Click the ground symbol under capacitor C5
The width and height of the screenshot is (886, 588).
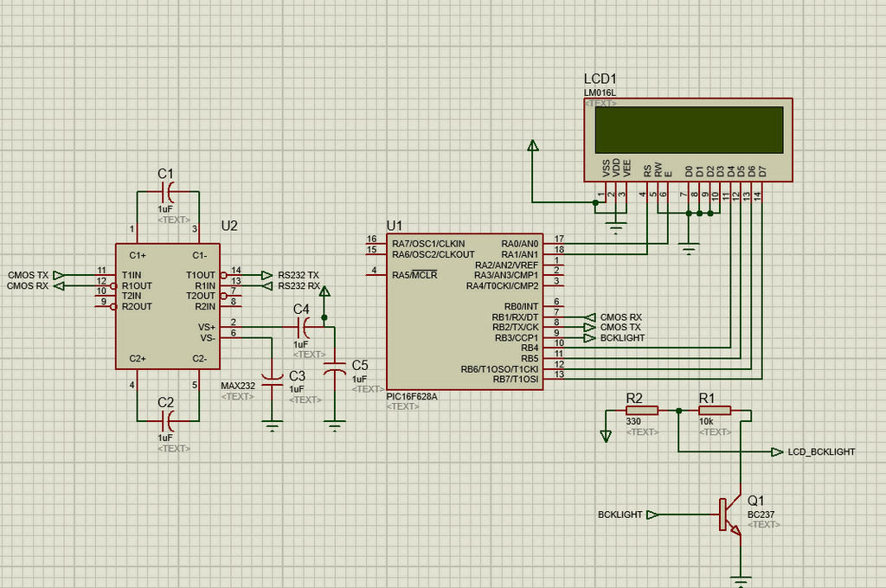[335, 425]
